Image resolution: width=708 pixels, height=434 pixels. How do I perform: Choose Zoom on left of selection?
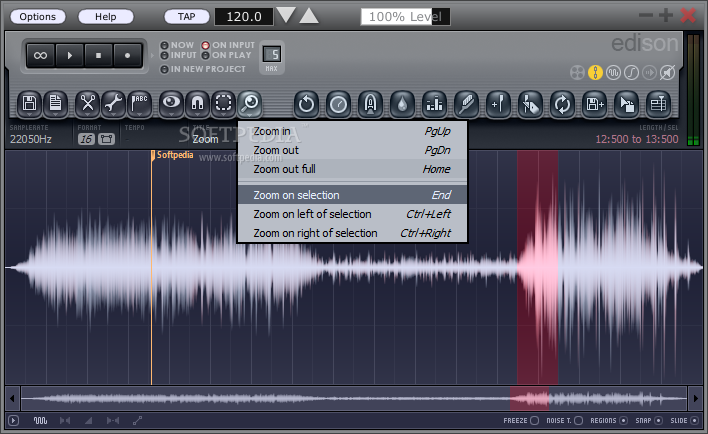(x=352, y=214)
